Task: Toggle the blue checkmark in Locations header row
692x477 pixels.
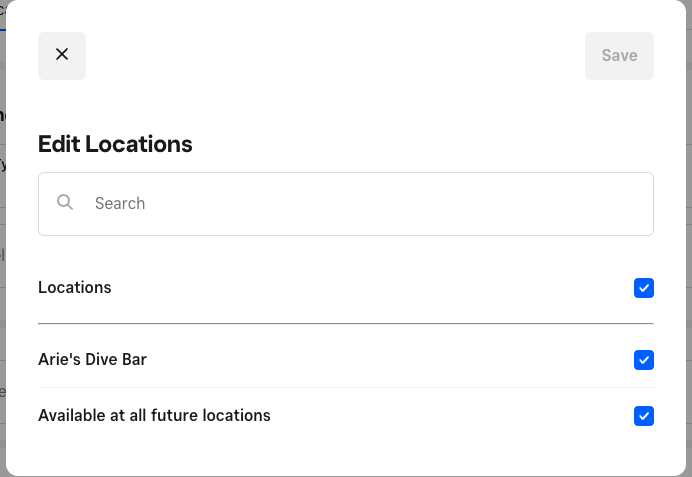Action: pyautogui.click(x=644, y=288)
